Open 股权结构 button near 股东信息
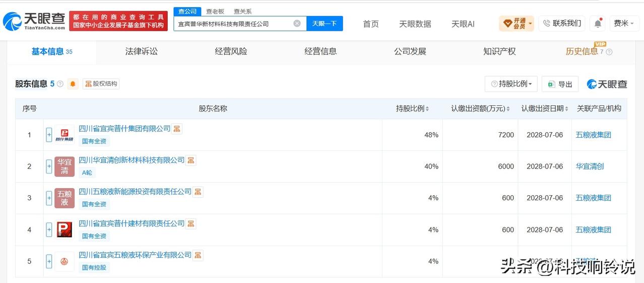Image resolution: width=644 pixels, height=283 pixels. [101, 84]
